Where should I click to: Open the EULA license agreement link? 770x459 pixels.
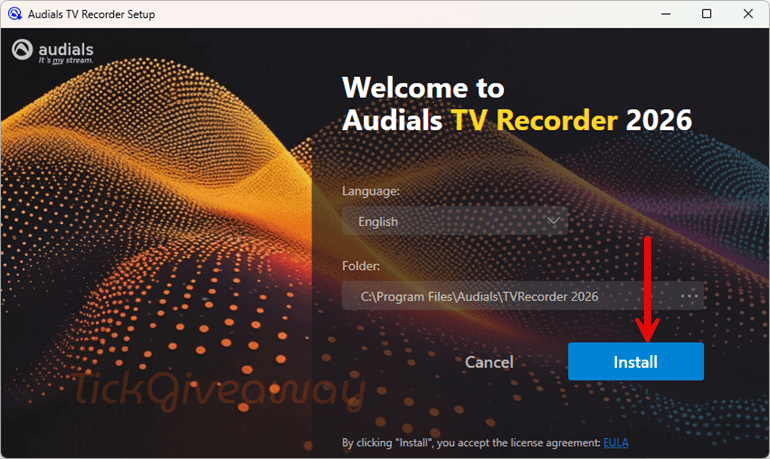tap(616, 442)
